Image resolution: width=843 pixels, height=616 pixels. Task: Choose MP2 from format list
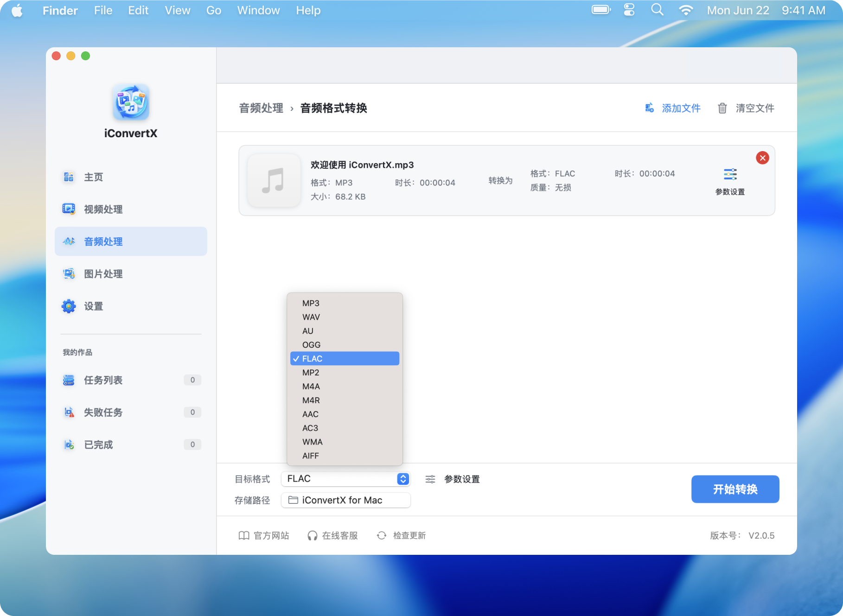345,373
